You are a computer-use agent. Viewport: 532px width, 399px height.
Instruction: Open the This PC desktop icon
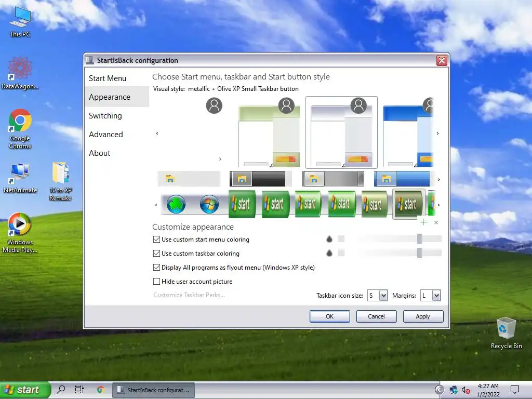[20, 22]
